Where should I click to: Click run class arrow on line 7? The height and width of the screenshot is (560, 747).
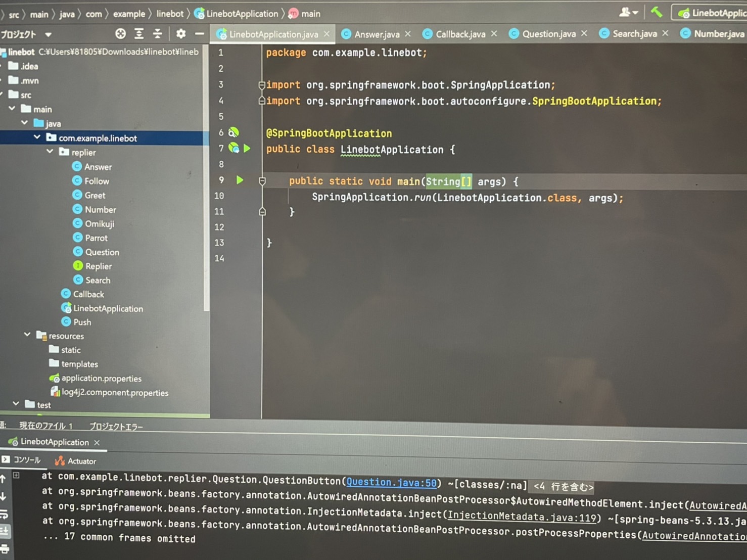[247, 148]
